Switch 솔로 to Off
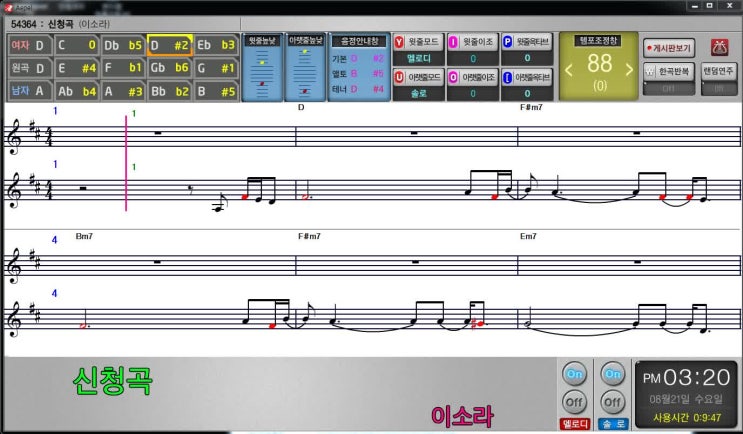743x434 pixels. 610,402
